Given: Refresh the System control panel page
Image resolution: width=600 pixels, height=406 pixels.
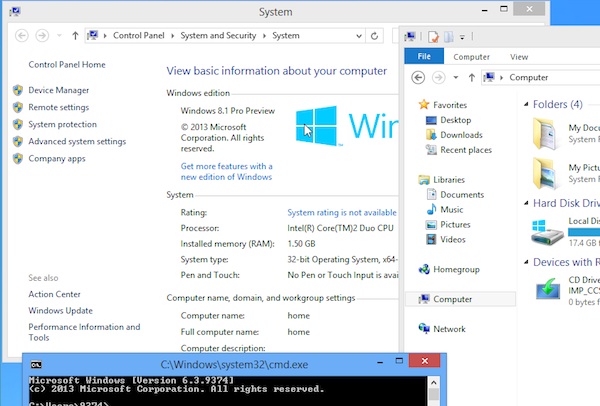Looking at the screenshot, I should [375, 36].
